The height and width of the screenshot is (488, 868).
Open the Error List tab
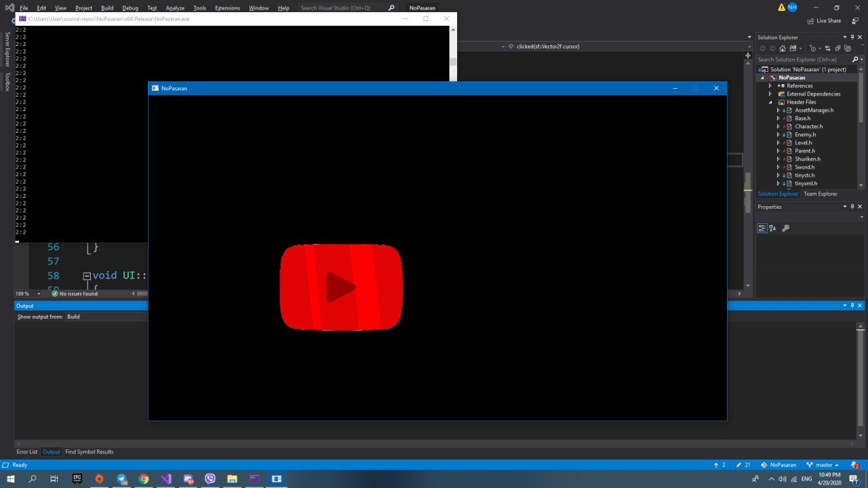tap(27, 452)
